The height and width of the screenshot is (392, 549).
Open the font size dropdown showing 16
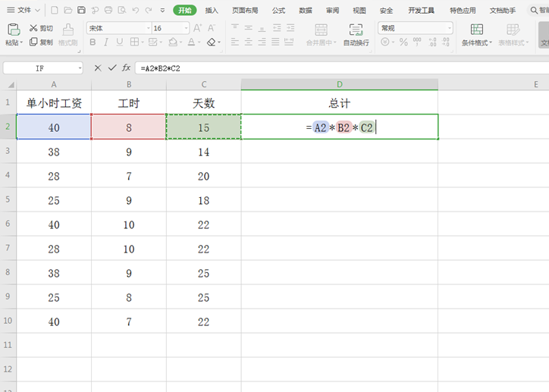point(186,28)
